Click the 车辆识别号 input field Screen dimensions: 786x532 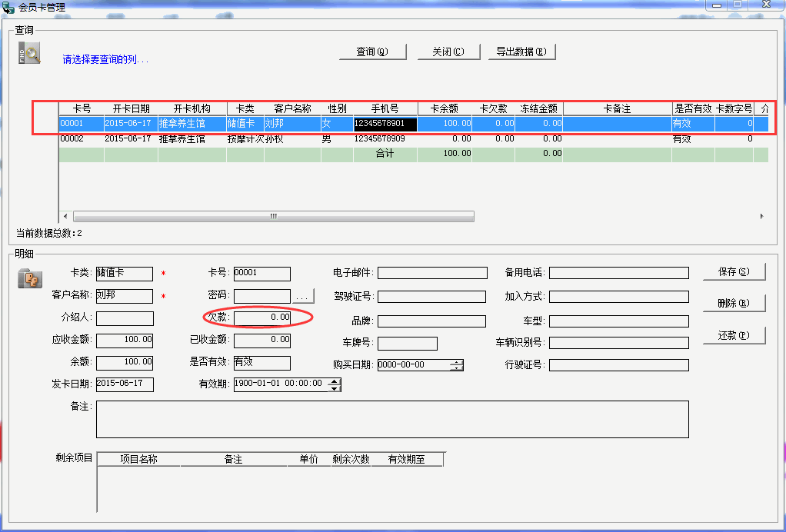click(619, 343)
